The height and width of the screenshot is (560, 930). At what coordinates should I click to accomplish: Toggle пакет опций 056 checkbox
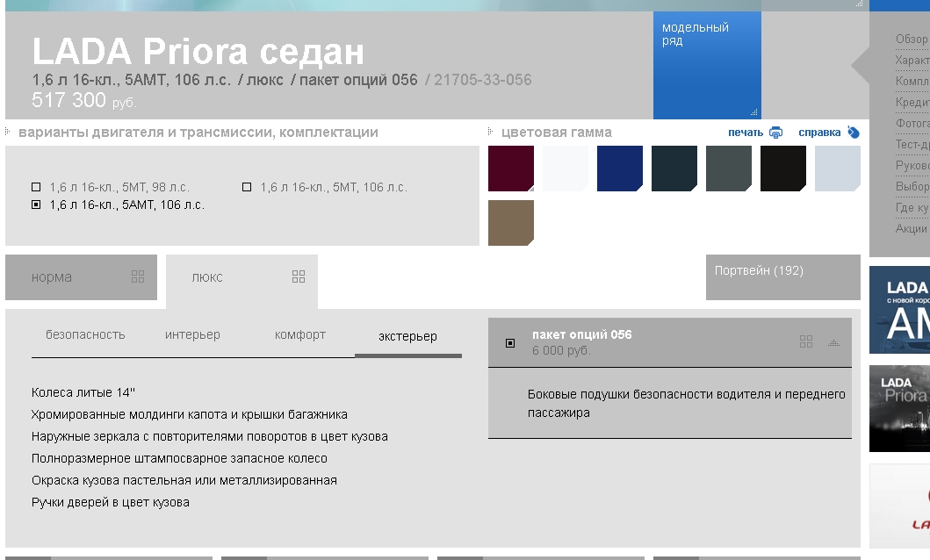click(x=510, y=343)
